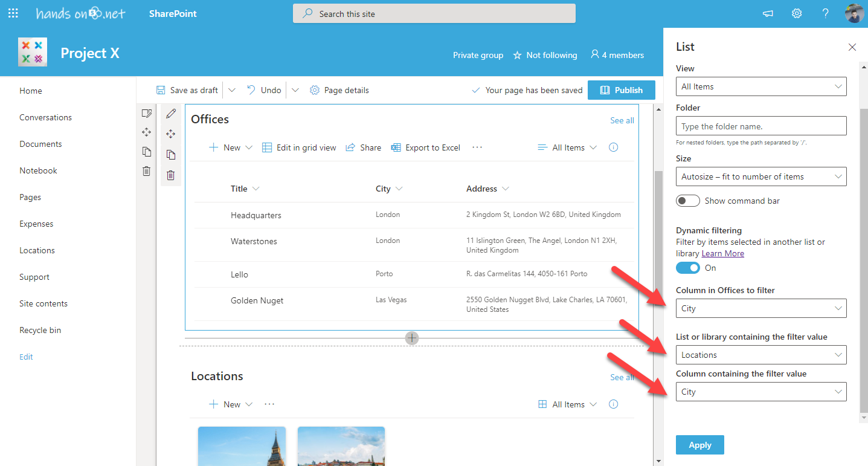Click the Apply button
This screenshot has height=466, width=868.
(699, 445)
